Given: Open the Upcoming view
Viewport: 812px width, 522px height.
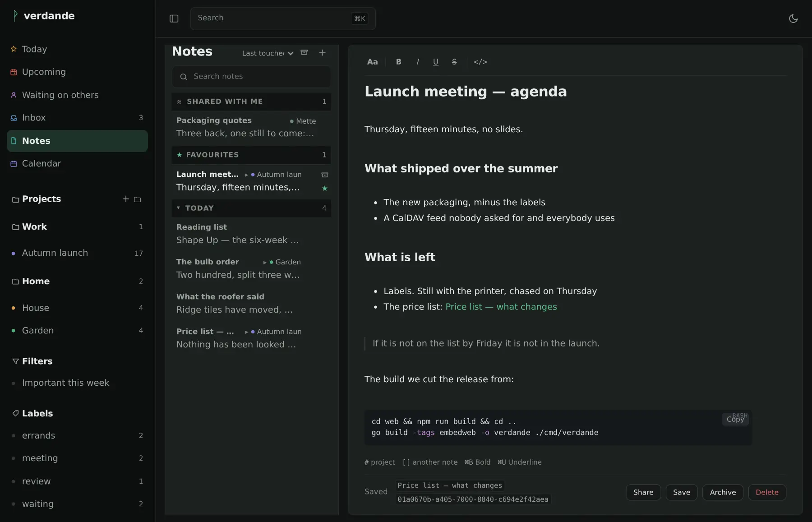Looking at the screenshot, I should [77, 72].
